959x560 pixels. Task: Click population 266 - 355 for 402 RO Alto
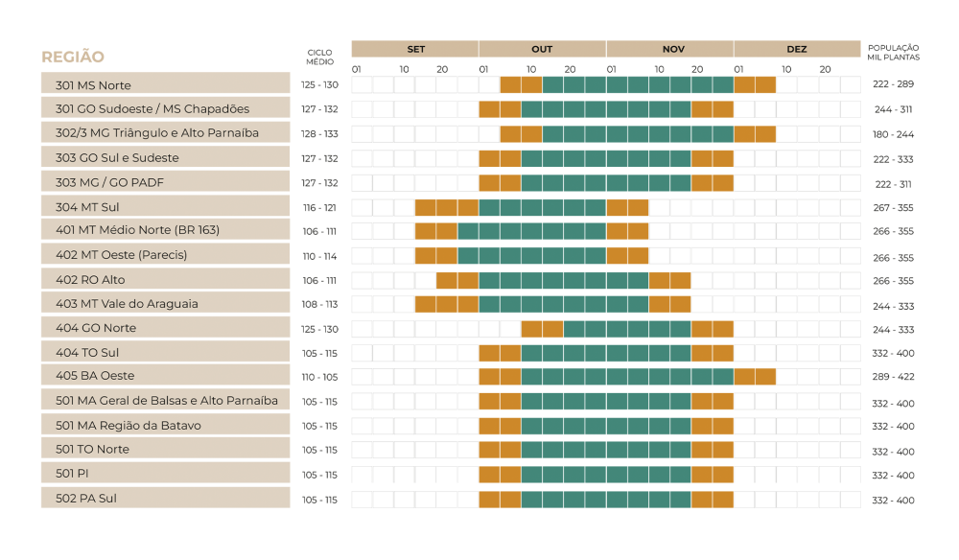click(894, 281)
